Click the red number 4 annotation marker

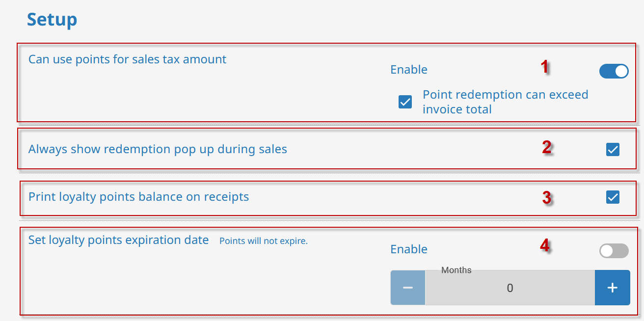click(x=544, y=245)
